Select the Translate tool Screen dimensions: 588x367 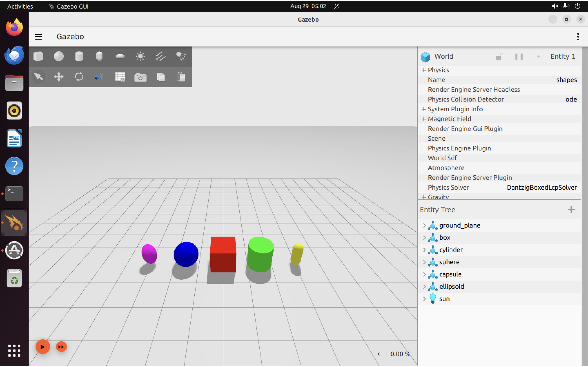pyautogui.click(x=59, y=77)
